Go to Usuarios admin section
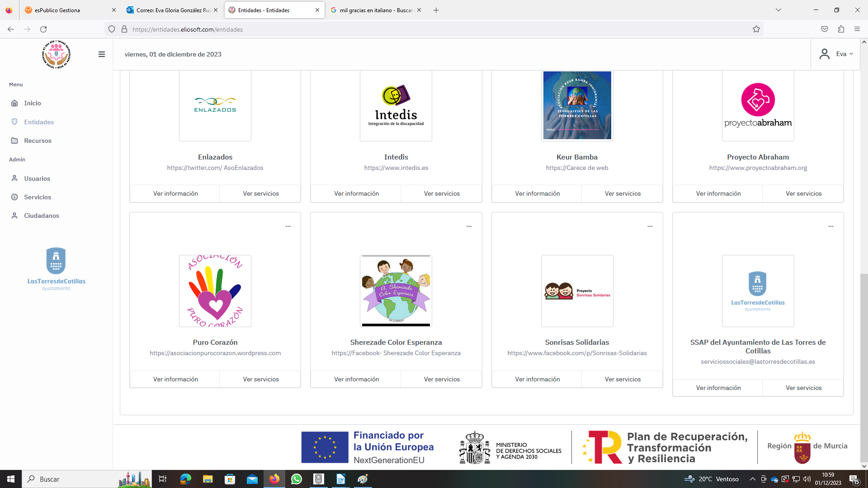Image resolution: width=868 pixels, height=488 pixels. point(37,178)
